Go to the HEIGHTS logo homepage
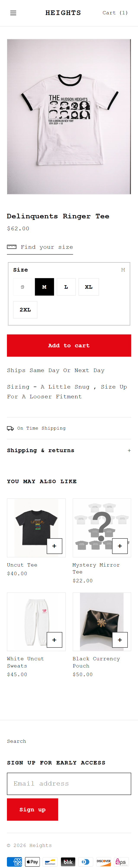Viewport: 138px width, 868px height. click(63, 13)
